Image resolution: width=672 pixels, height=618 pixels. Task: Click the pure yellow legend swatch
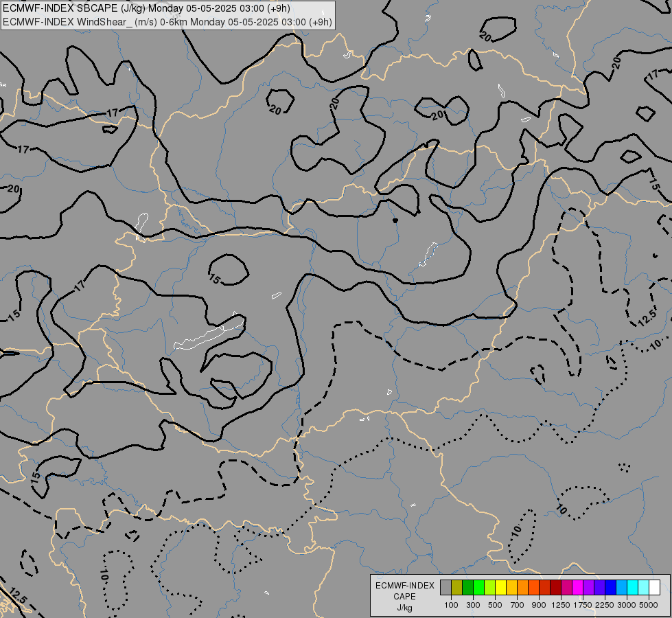tap(500, 588)
